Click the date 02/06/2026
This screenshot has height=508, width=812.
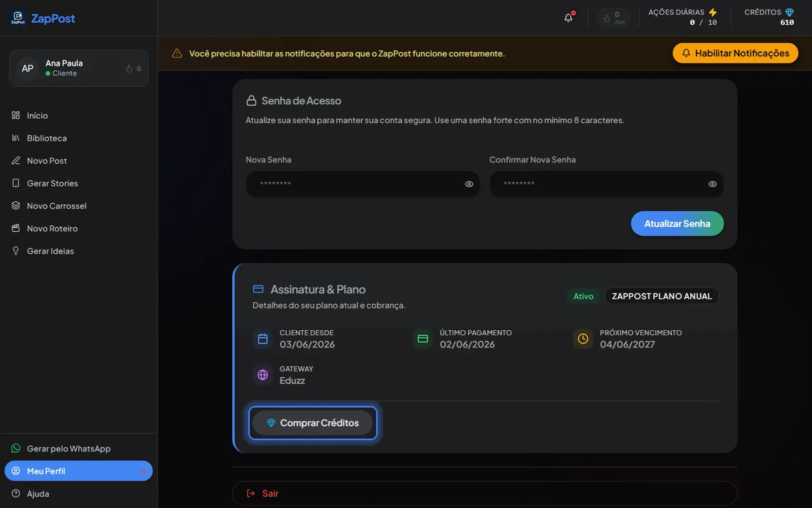(468, 345)
